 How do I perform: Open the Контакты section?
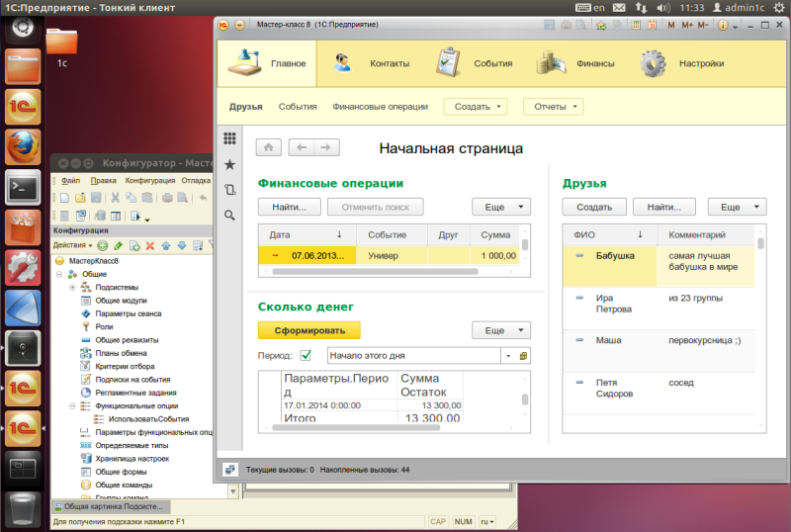point(373,63)
